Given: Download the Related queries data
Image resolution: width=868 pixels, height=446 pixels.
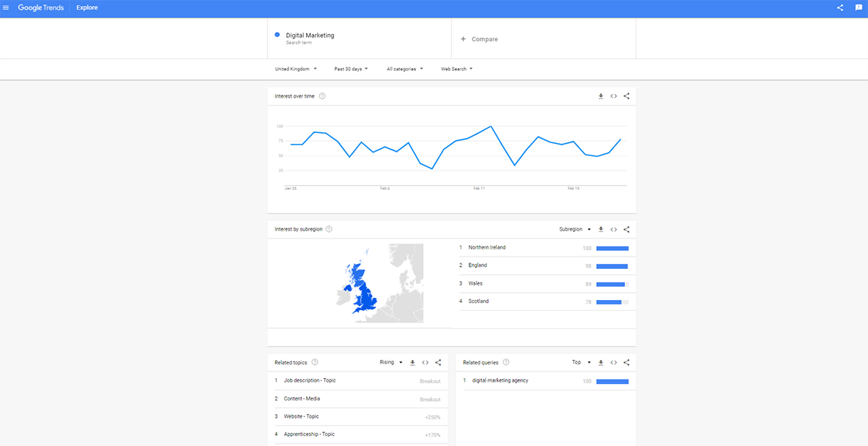Looking at the screenshot, I should 600,362.
